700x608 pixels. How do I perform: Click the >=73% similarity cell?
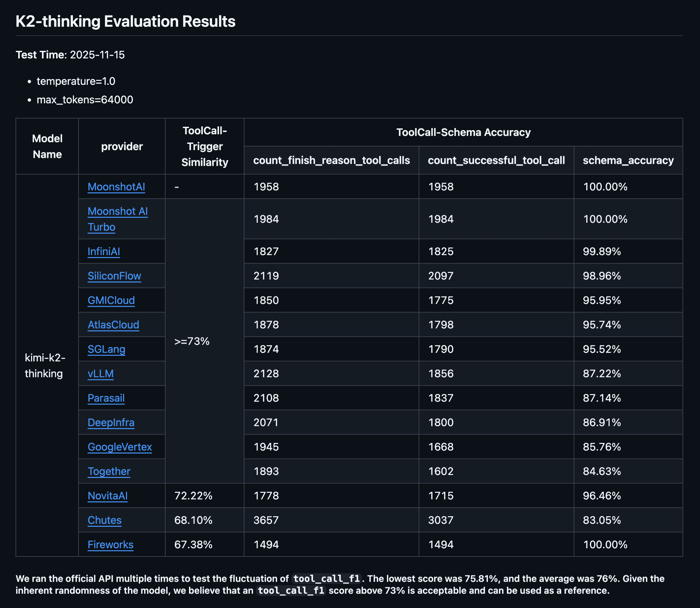click(192, 341)
